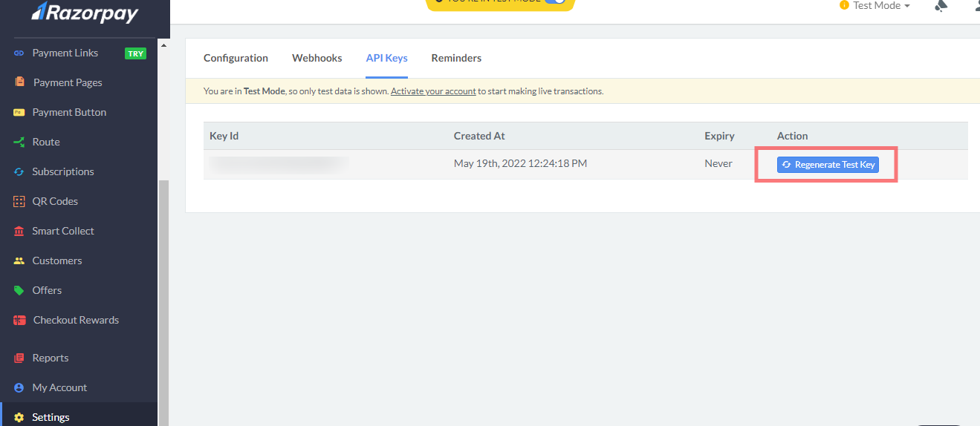Switch to the Configuration tab
This screenshot has height=426, width=980.
click(x=236, y=58)
